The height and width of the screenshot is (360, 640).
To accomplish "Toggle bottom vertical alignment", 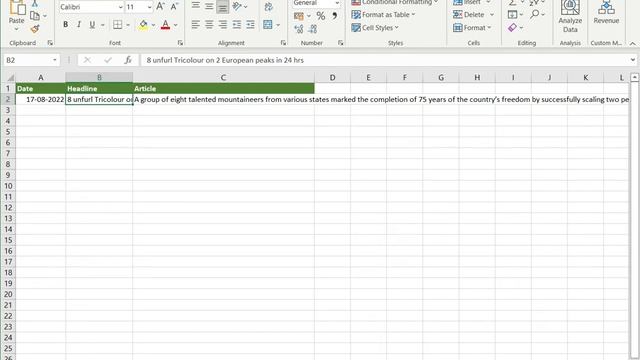I will click(222, 6).
